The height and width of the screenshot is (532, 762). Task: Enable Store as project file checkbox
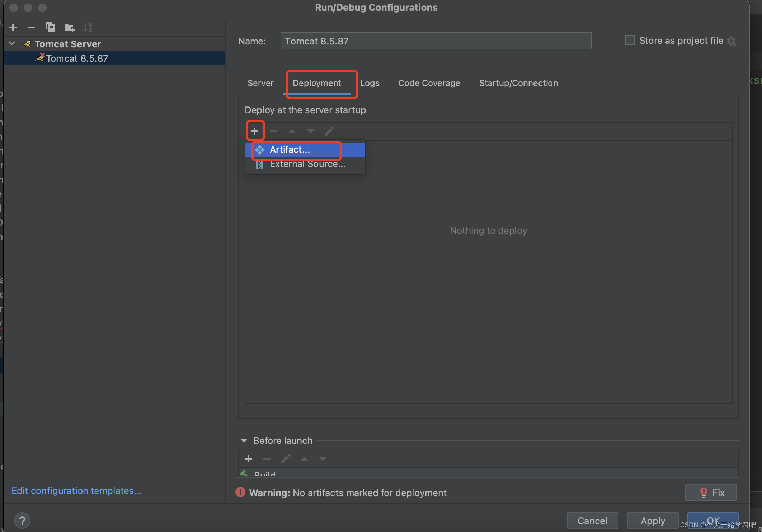coord(630,40)
